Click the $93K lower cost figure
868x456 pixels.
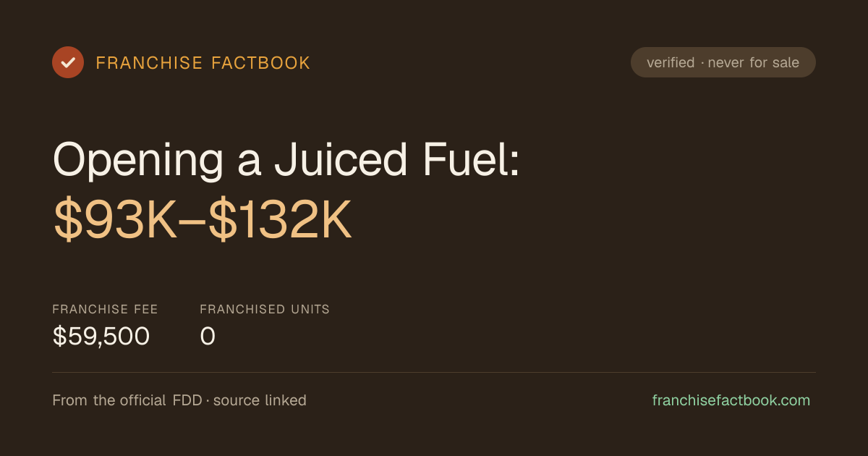115,220
